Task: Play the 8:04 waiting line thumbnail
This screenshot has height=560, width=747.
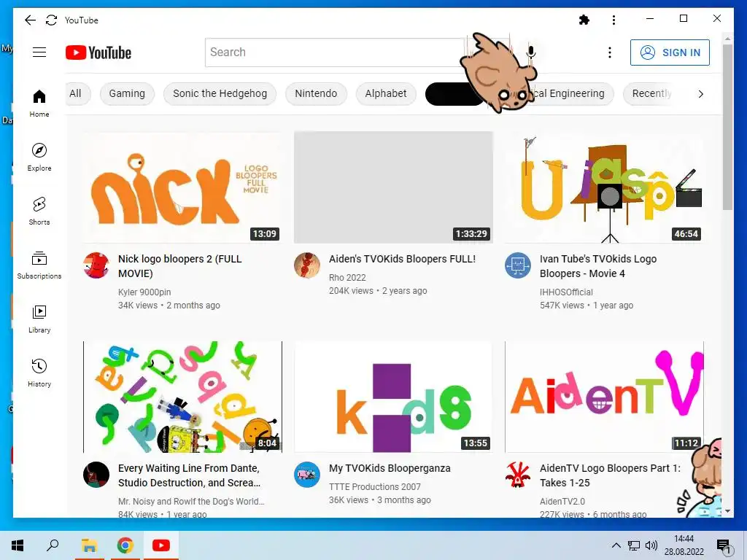Action: pos(182,397)
